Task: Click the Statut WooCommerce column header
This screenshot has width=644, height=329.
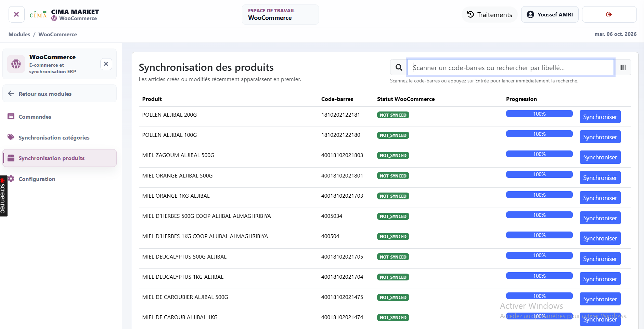Action: coord(406,99)
